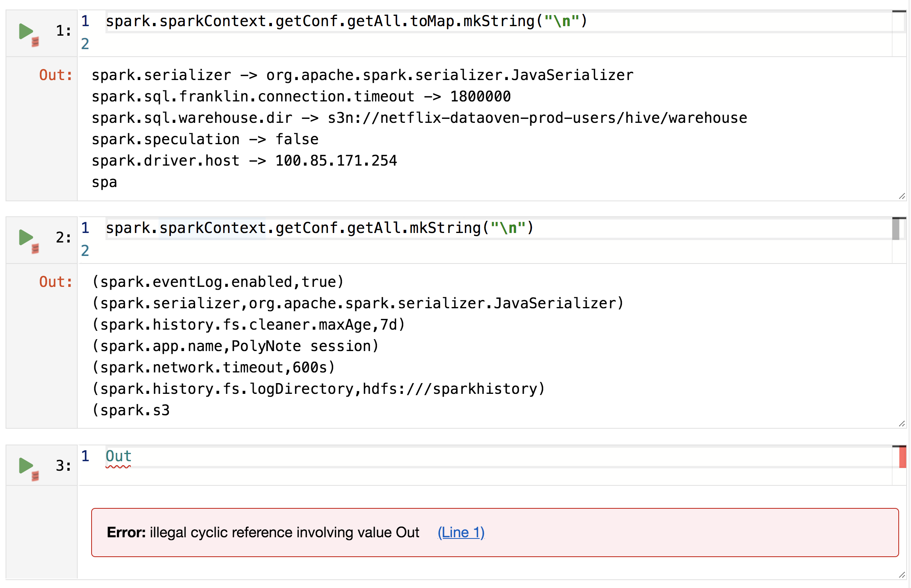Click the Out: label of cell 1
911x588 pixels.
pyautogui.click(x=56, y=75)
